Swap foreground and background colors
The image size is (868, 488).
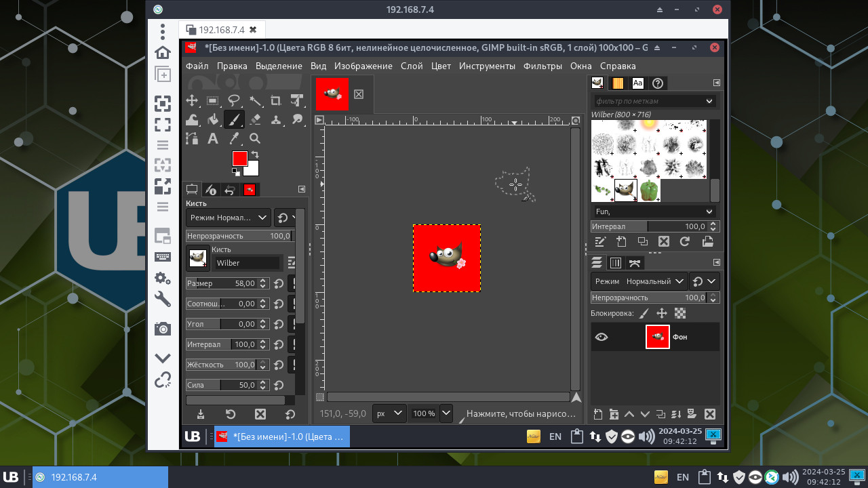(255, 155)
